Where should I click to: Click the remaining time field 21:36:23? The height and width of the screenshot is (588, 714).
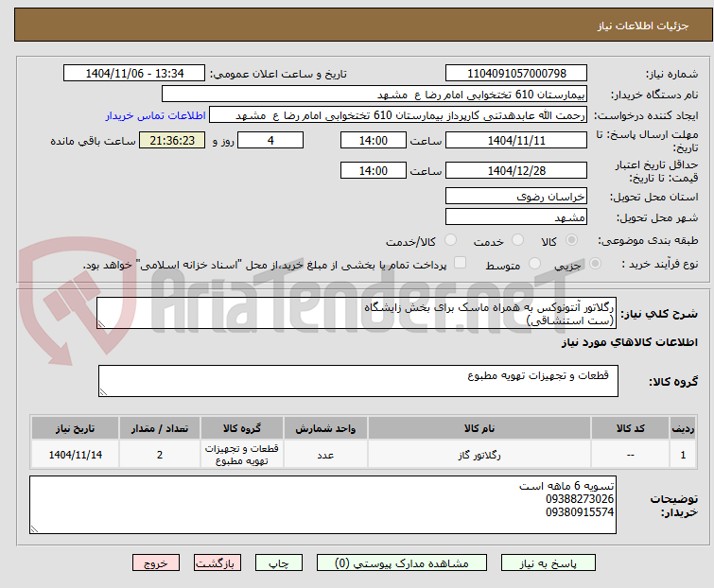point(172,140)
